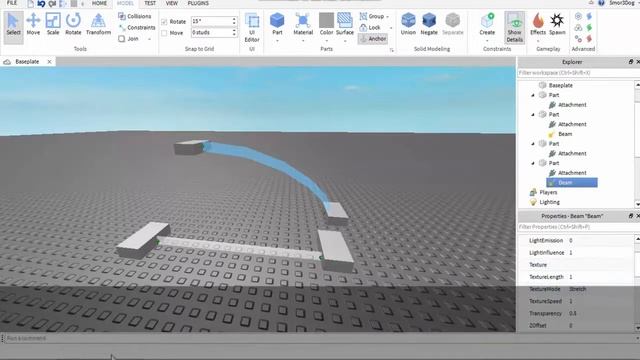Insert a Spawn location

(557, 24)
